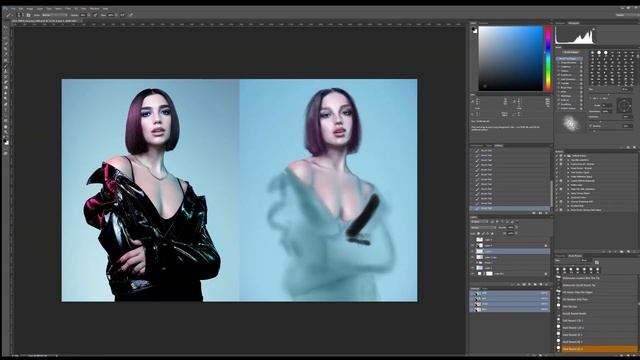The image size is (640, 360).
Task: Toggle visibility of the RGB channel
Action: point(472,293)
